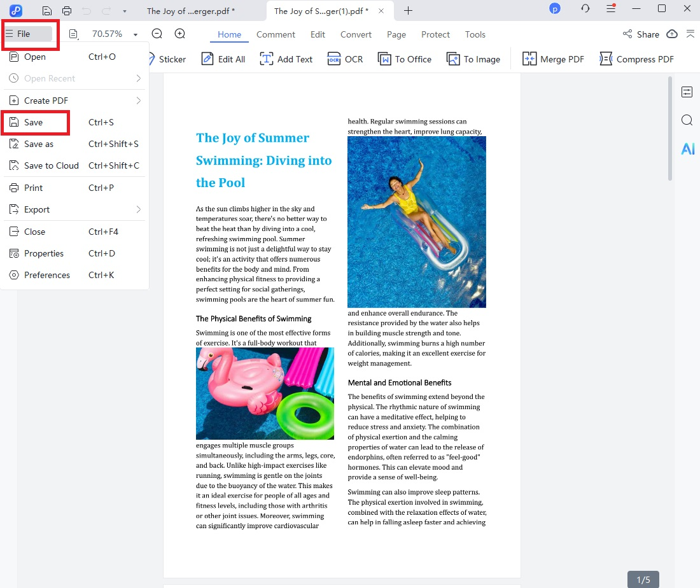Click the zoom in magnifier icon
The width and height of the screenshot is (700, 588).
180,34
